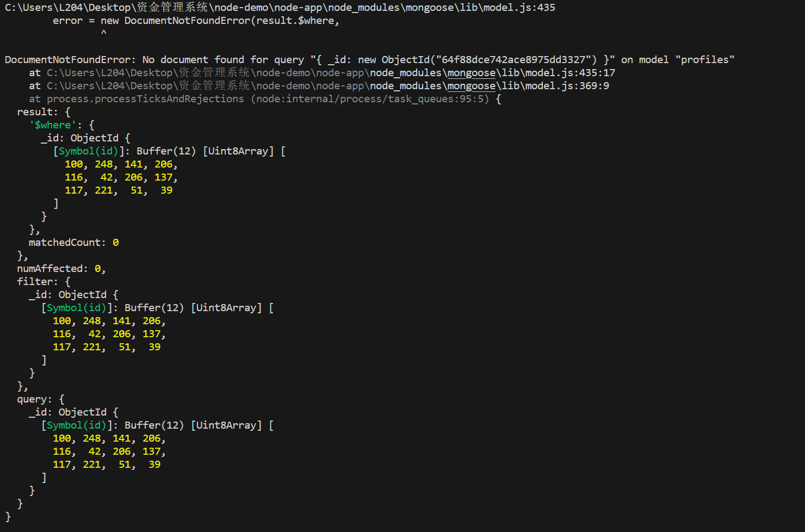805x532 pixels.
Task: Click the caret marker below the error line
Action: [x=103, y=33]
